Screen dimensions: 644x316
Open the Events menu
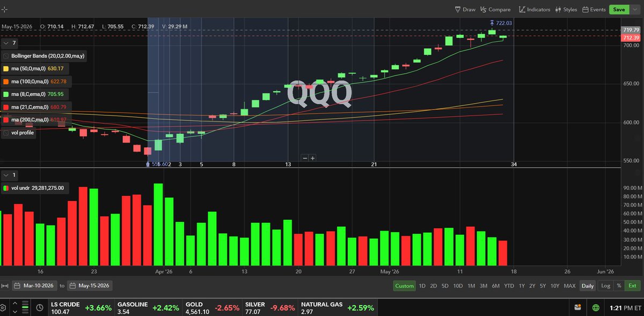coord(594,9)
